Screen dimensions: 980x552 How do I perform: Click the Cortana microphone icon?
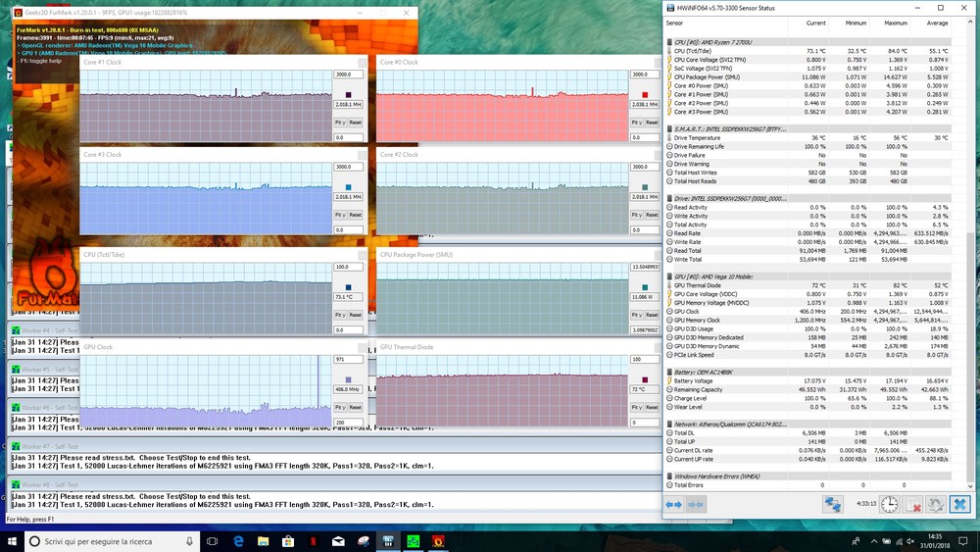click(x=189, y=541)
